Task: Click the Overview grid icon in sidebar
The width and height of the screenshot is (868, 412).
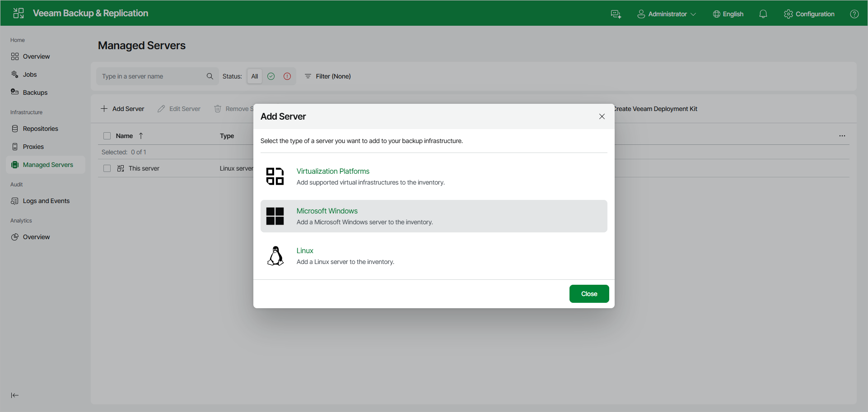Action: (15, 56)
